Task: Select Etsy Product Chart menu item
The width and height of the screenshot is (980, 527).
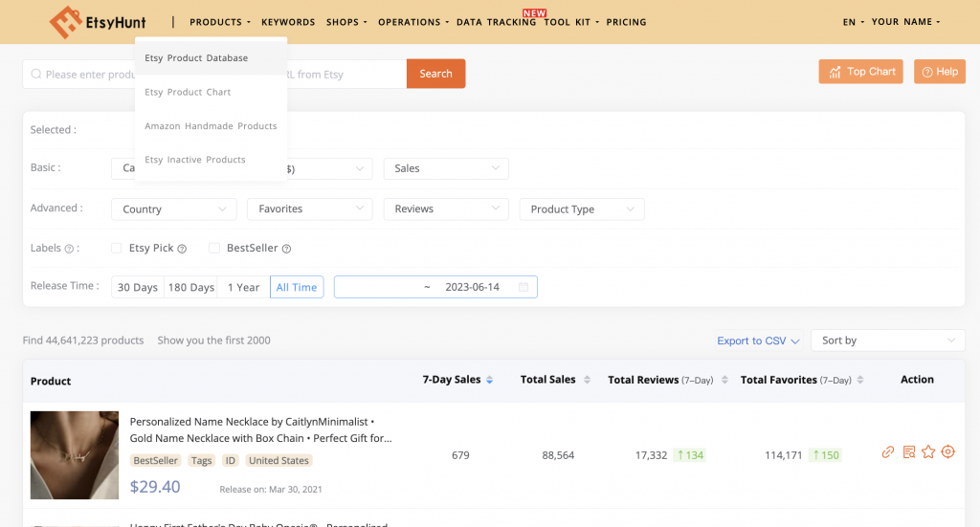Action: pyautogui.click(x=188, y=92)
